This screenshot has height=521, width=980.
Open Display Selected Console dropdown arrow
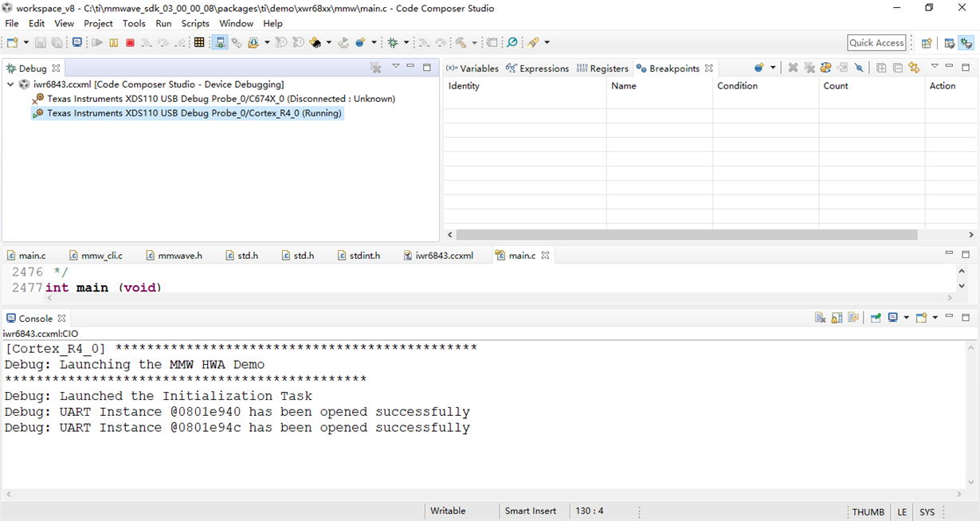pos(906,318)
